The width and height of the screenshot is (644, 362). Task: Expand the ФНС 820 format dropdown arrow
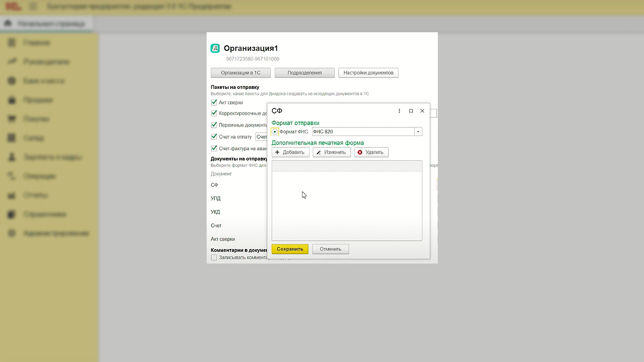(x=418, y=132)
